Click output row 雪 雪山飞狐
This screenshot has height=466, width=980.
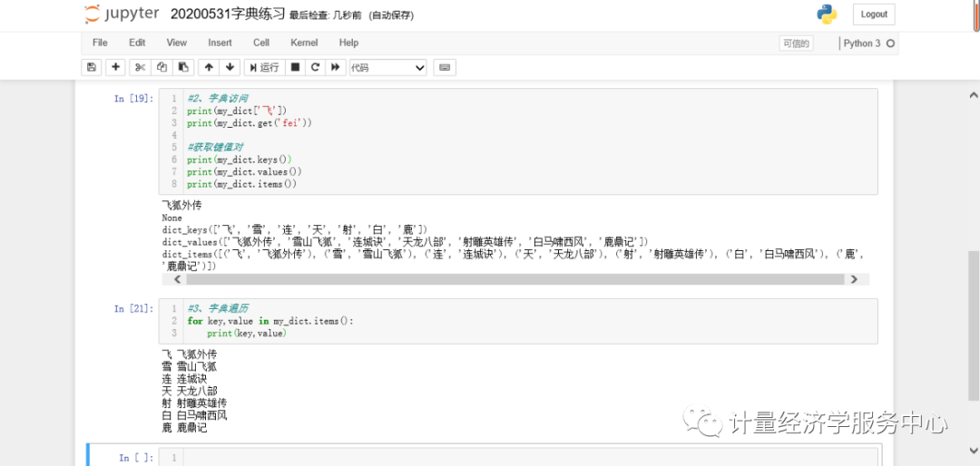(x=190, y=366)
